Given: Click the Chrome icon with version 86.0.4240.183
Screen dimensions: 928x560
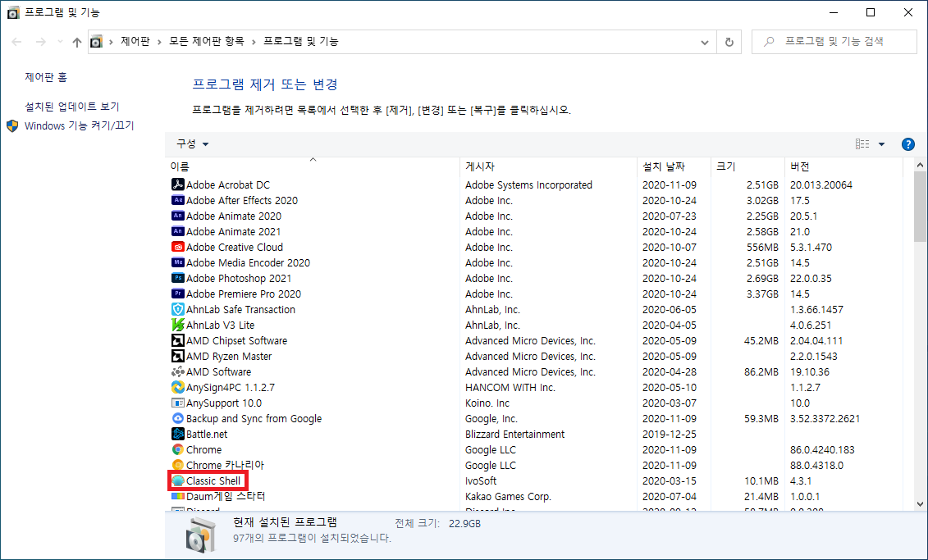Looking at the screenshot, I should pos(177,449).
